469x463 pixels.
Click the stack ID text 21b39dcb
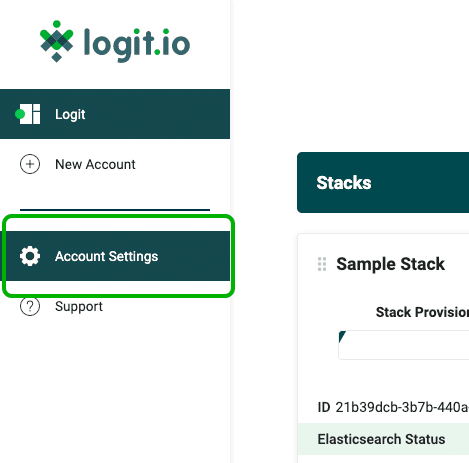pos(402,407)
